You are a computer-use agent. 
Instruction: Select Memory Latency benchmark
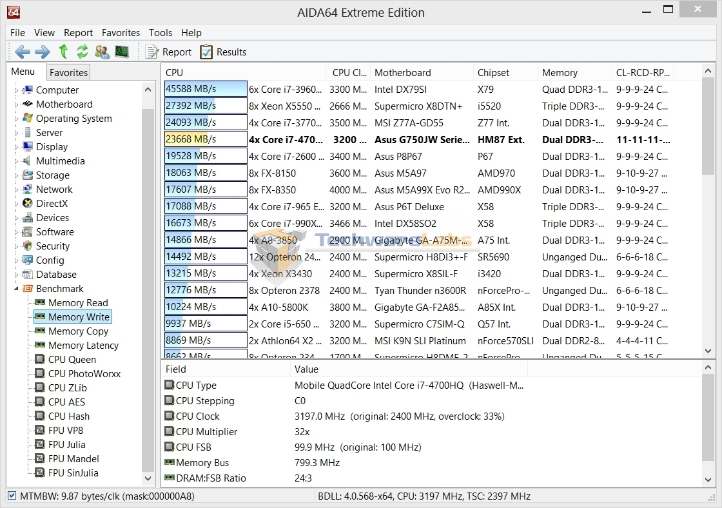coord(83,345)
